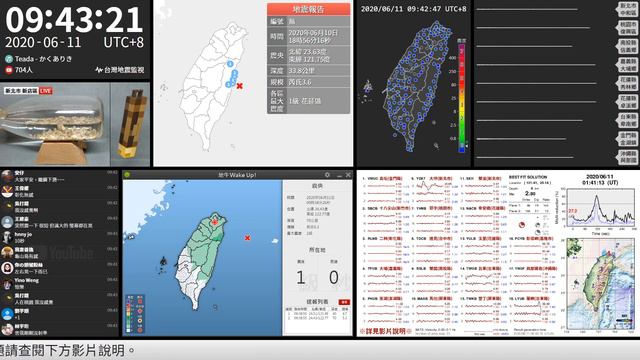Image resolution: width=640 pixels, height=360 pixels.
Task: Click the red 詳見影片說明 note
Action: pos(386,331)
